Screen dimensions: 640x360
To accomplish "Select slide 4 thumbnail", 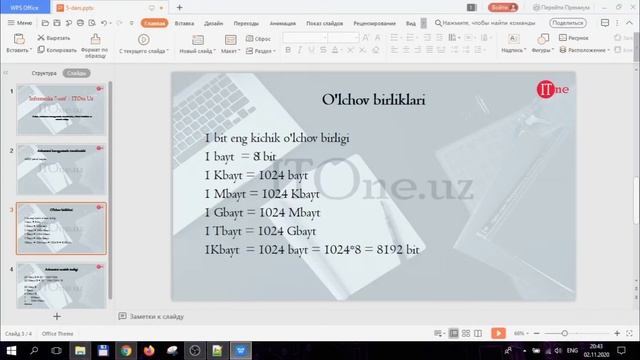I will click(61, 286).
